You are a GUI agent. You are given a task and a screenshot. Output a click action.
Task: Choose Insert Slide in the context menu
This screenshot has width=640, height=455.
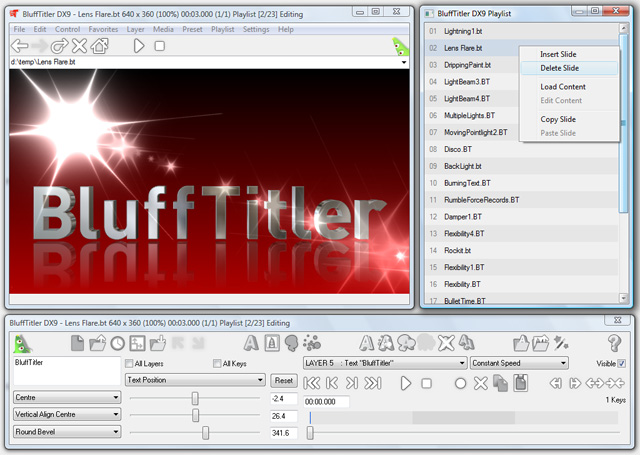(x=569, y=54)
